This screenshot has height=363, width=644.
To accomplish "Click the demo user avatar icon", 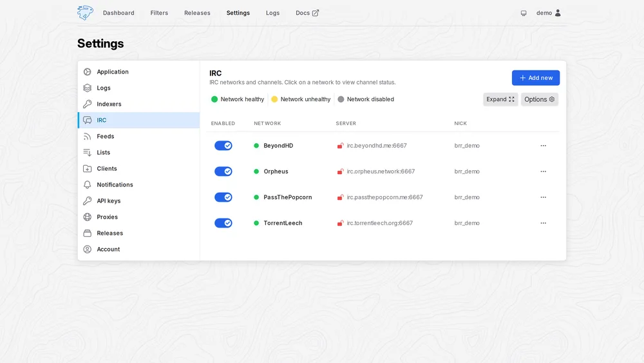I will click(558, 13).
